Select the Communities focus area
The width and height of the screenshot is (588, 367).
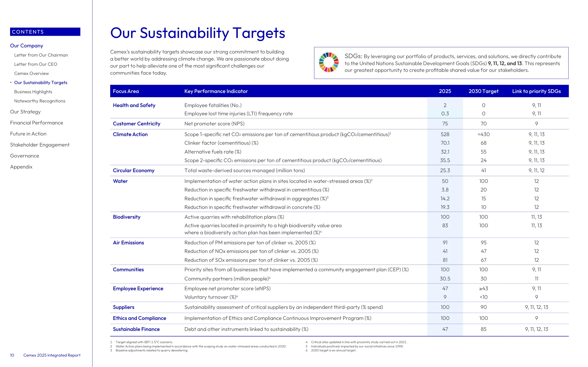pyautogui.click(x=128, y=269)
